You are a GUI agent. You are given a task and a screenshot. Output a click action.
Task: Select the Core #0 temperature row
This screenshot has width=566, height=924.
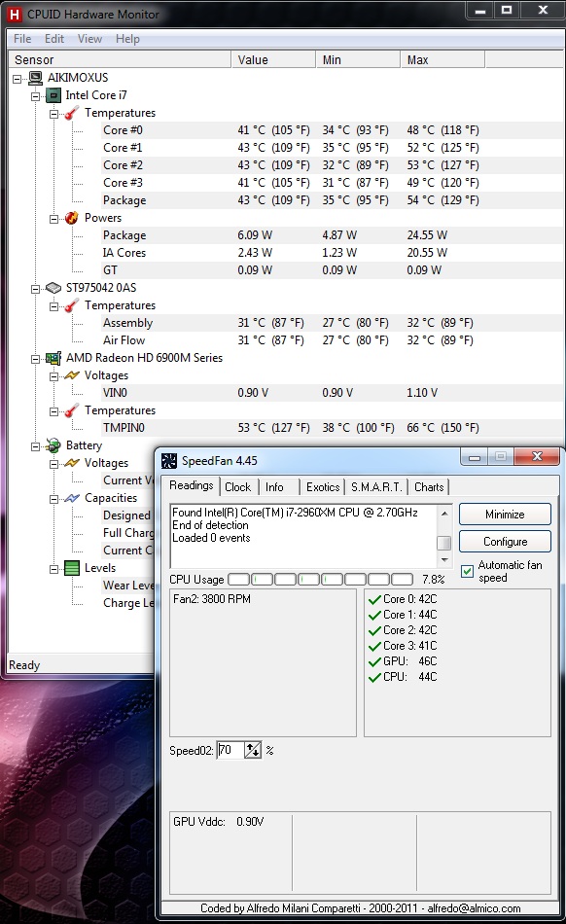[x=333, y=130]
